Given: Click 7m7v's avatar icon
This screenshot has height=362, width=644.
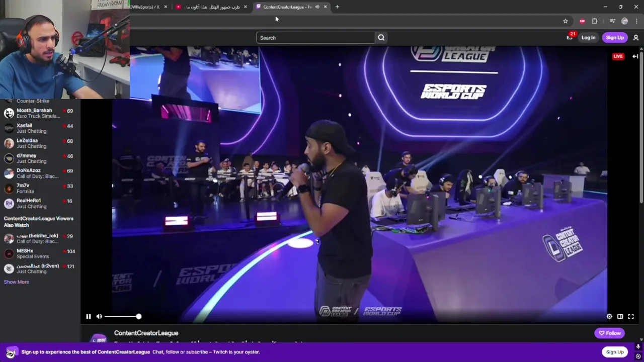Looking at the screenshot, I should point(9,189).
